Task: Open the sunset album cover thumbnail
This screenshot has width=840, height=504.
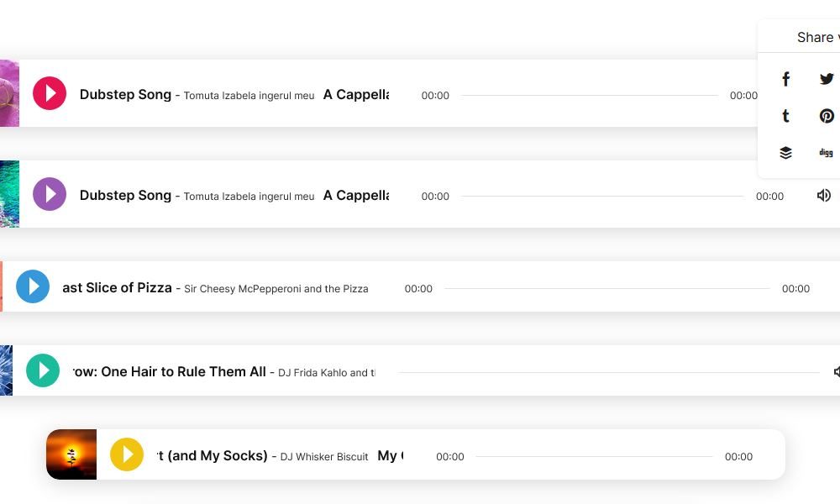Action: (71, 454)
